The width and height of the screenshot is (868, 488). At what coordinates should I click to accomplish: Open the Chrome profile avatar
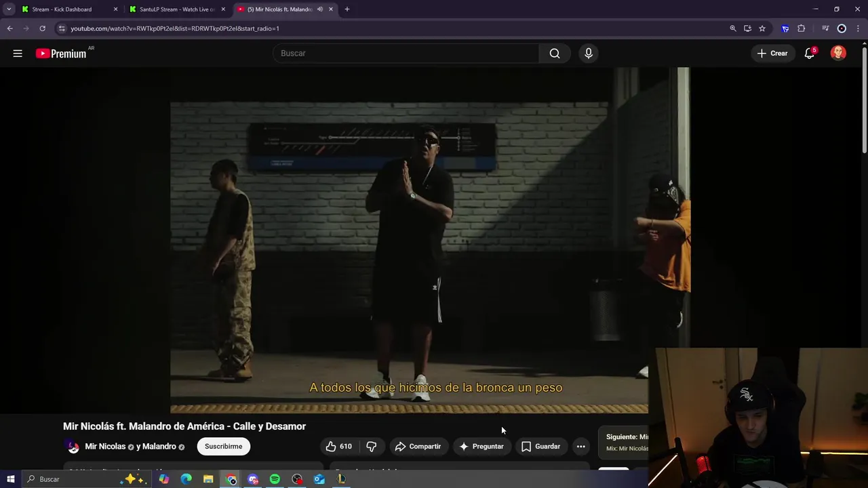tap(842, 28)
